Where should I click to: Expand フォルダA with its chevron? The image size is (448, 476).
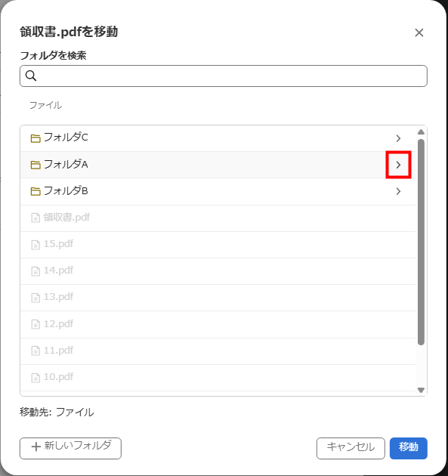click(398, 165)
